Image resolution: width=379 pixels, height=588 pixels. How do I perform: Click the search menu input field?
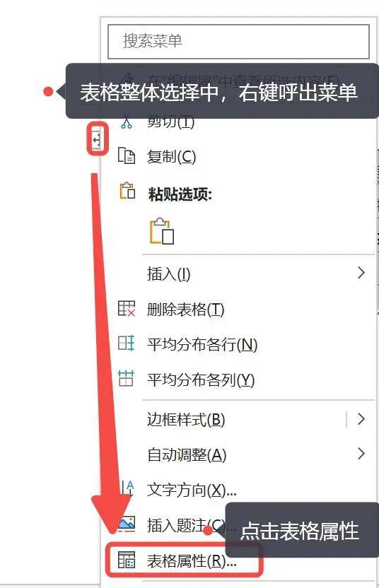(x=239, y=42)
